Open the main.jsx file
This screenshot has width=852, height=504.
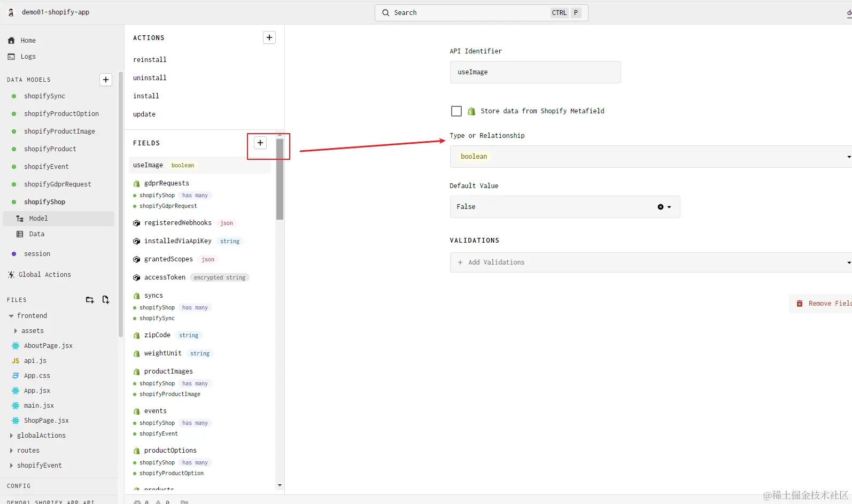point(39,406)
